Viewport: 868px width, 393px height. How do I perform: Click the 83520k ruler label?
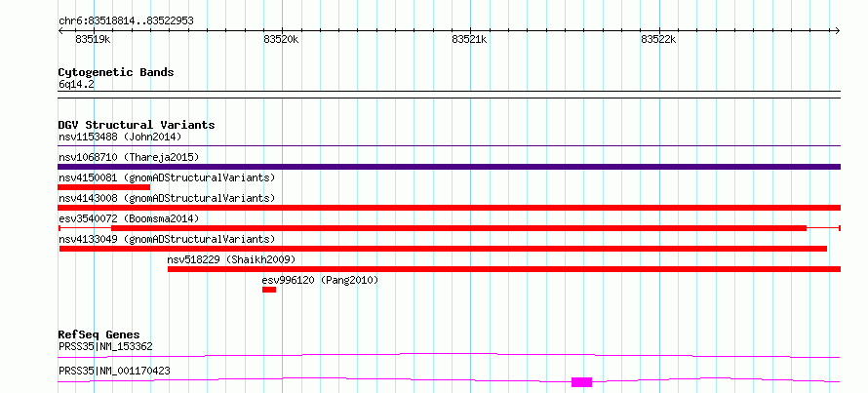pos(281,39)
